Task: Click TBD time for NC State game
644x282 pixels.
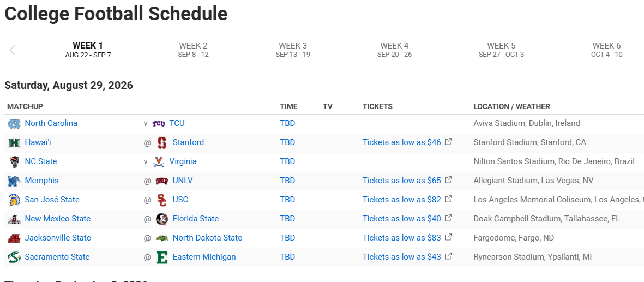Action: (287, 161)
